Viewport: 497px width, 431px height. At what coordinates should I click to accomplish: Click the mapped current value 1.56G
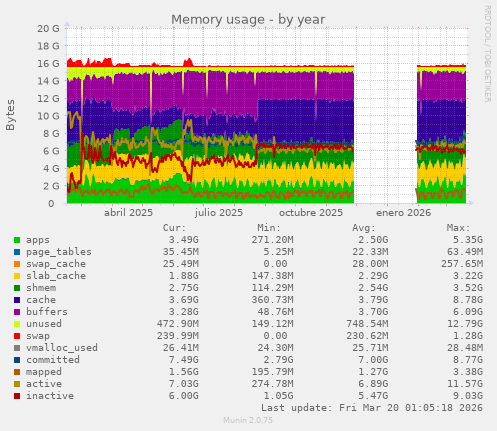pyautogui.click(x=183, y=372)
